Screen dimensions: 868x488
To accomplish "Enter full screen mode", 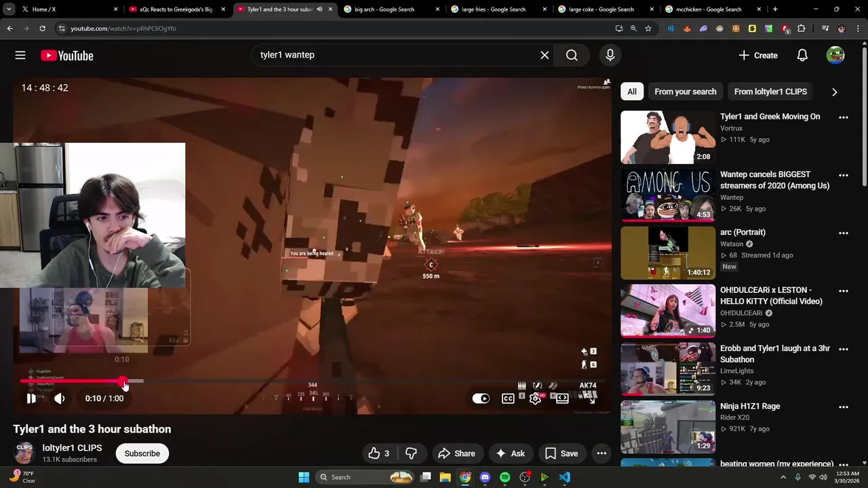I will pyautogui.click(x=589, y=399).
